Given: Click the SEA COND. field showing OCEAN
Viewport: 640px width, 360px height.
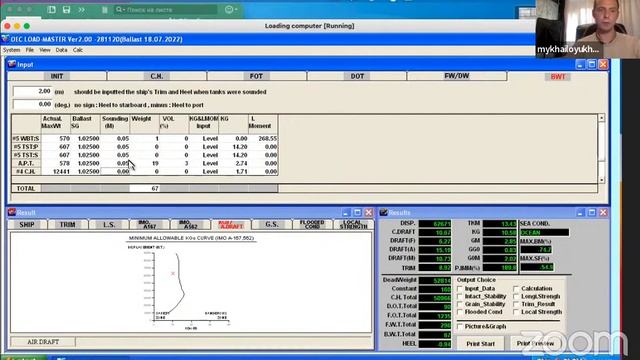Looking at the screenshot, I should pyautogui.click(x=544, y=232).
